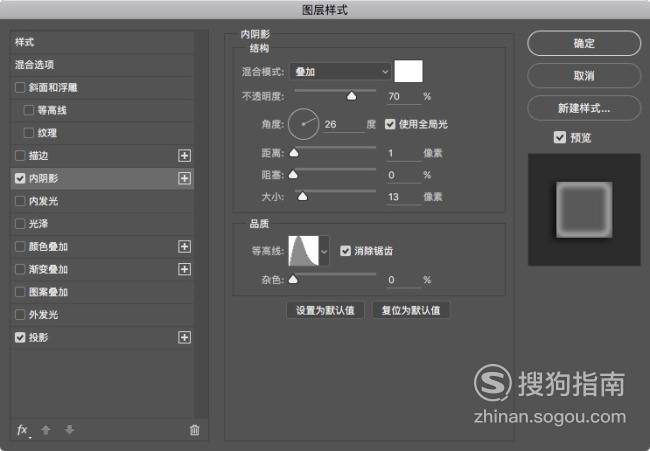Toggle the 使用全局光 checkbox
The width and height of the screenshot is (650, 451).
click(x=390, y=124)
